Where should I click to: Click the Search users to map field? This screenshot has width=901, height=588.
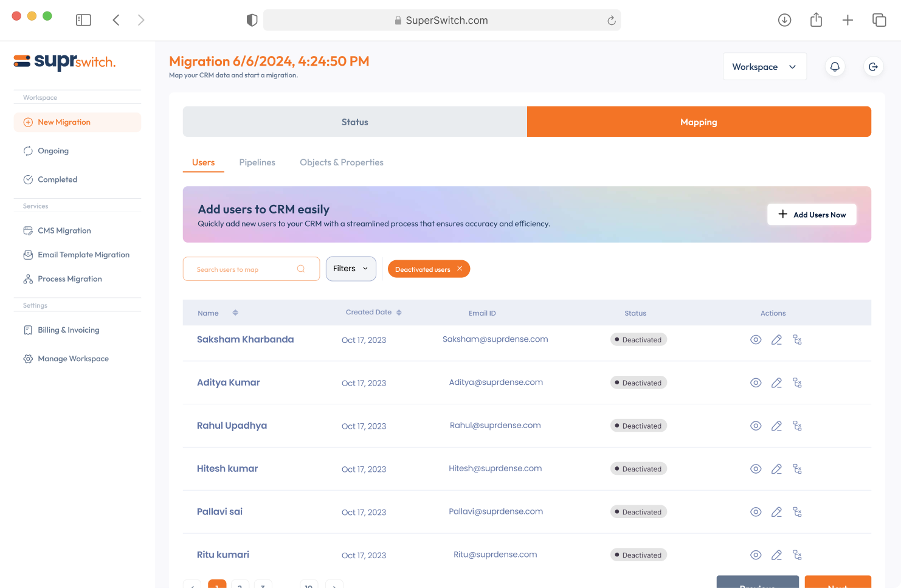[243, 269]
